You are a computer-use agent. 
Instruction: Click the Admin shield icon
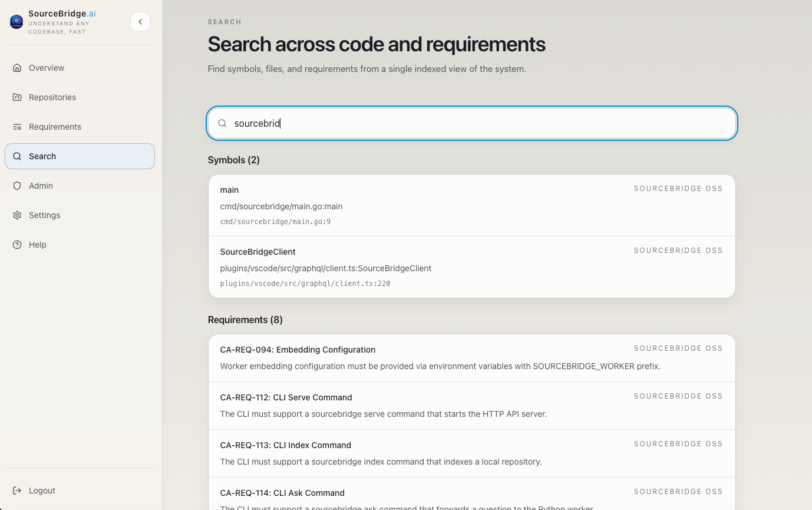17,186
